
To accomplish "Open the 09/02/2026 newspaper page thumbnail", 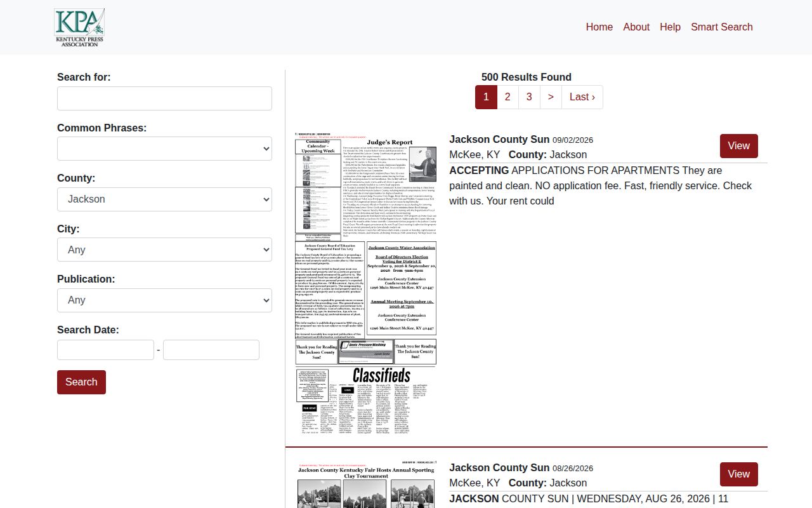I will click(365, 284).
